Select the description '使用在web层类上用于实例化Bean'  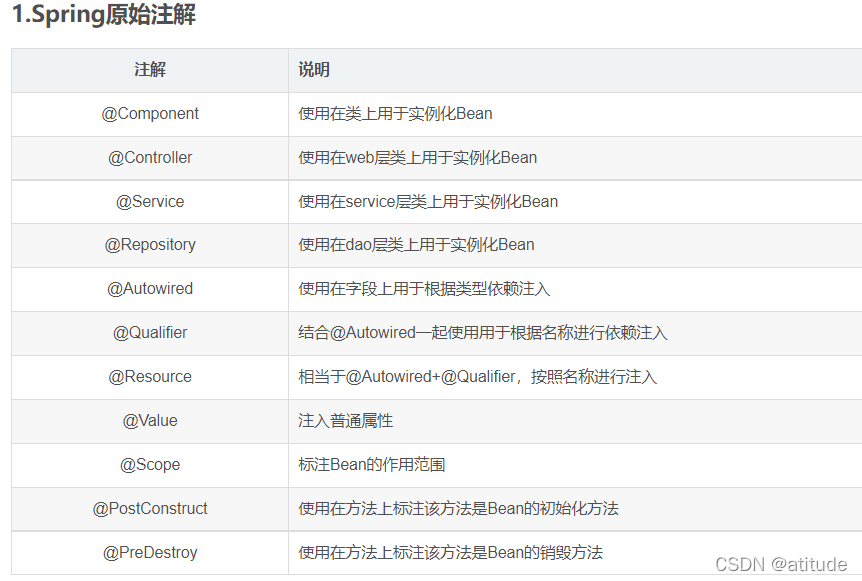coord(418,158)
